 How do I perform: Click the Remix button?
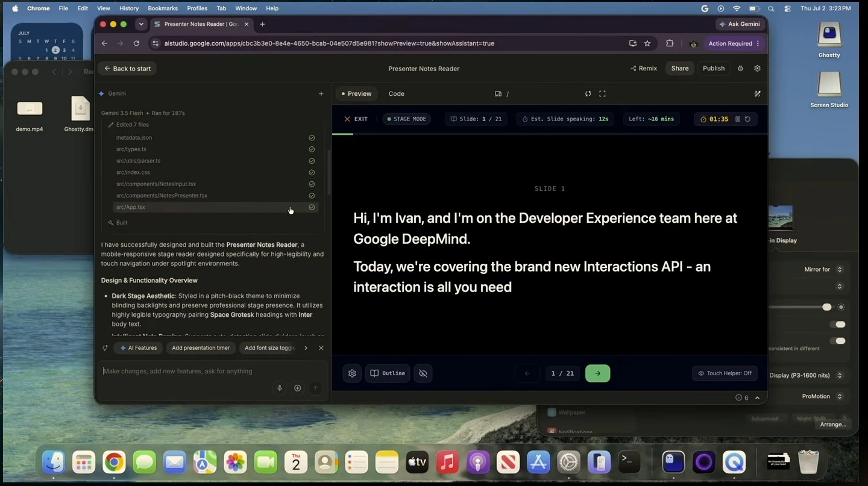[x=644, y=69]
